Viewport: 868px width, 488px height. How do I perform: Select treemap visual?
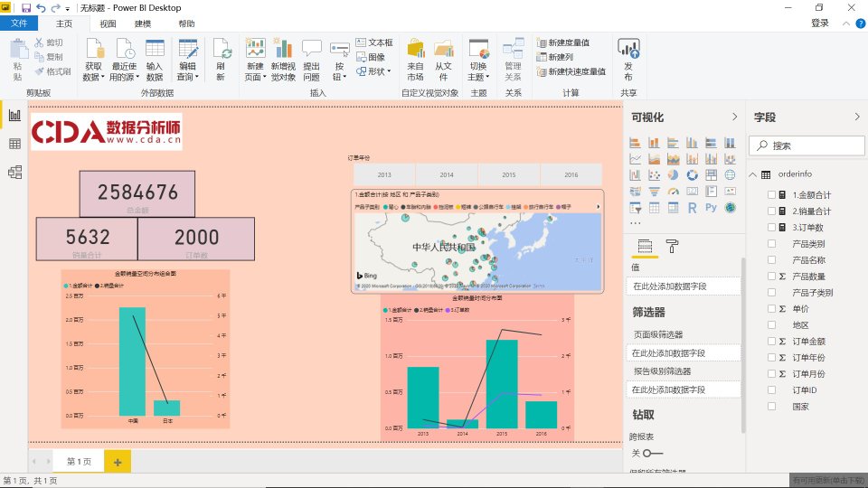pyautogui.click(x=712, y=175)
